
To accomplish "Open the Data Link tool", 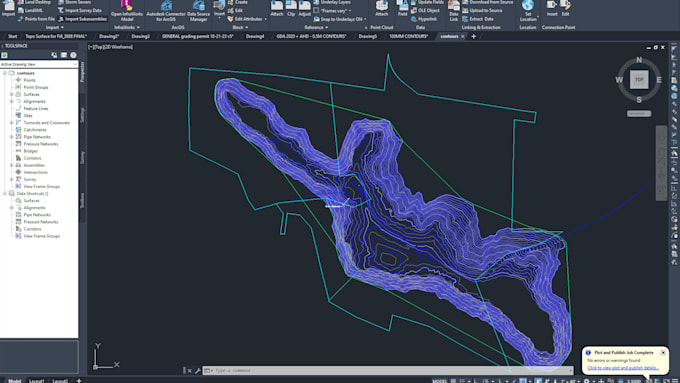I will [x=454, y=11].
